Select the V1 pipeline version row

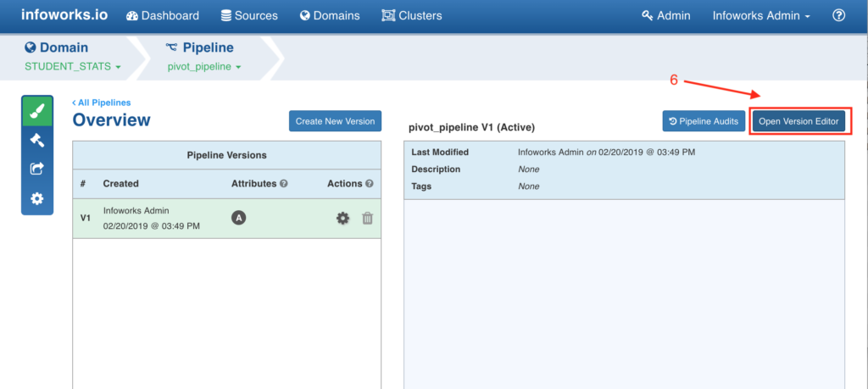tap(226, 219)
